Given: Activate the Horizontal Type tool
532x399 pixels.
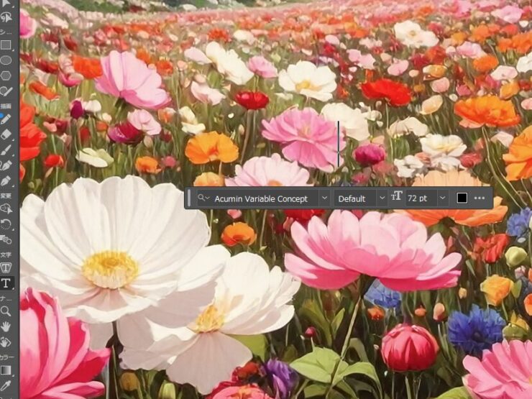Looking at the screenshot, I should click(6, 283).
